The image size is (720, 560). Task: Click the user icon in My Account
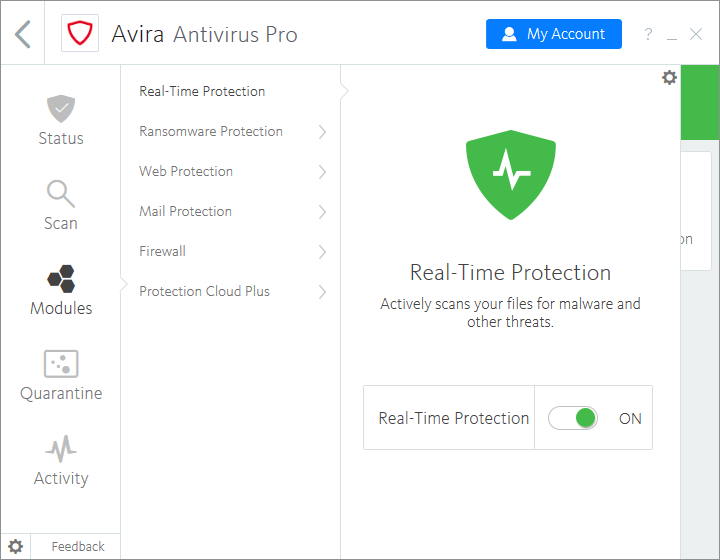coord(509,34)
